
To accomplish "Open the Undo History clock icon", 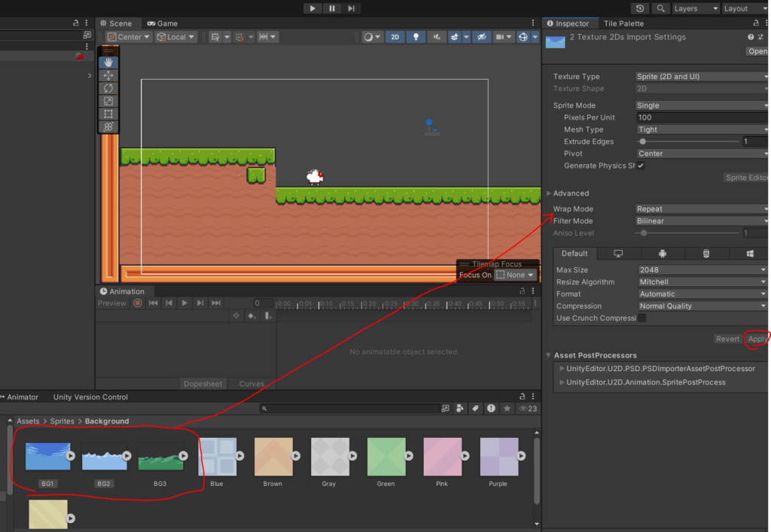I will (x=640, y=8).
